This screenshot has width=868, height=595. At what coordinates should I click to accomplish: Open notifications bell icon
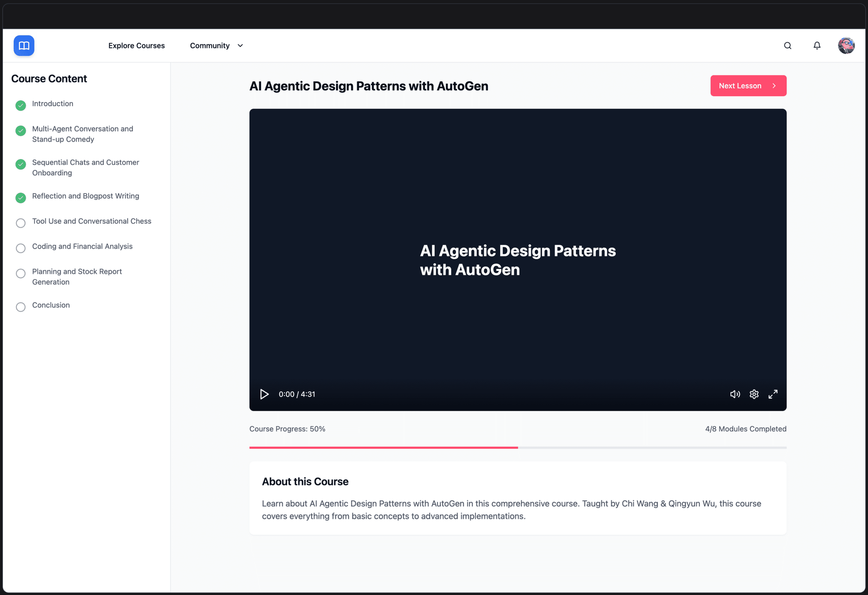point(817,46)
